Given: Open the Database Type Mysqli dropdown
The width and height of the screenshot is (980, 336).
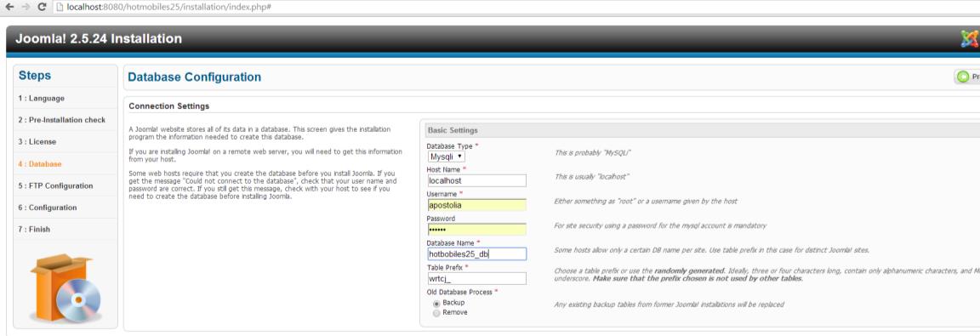Looking at the screenshot, I should tap(446, 157).
